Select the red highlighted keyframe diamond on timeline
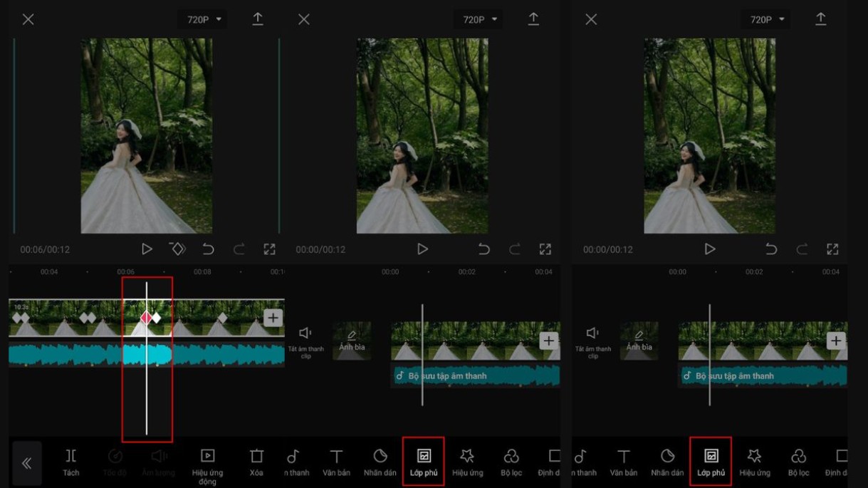The image size is (868, 488). point(147,318)
